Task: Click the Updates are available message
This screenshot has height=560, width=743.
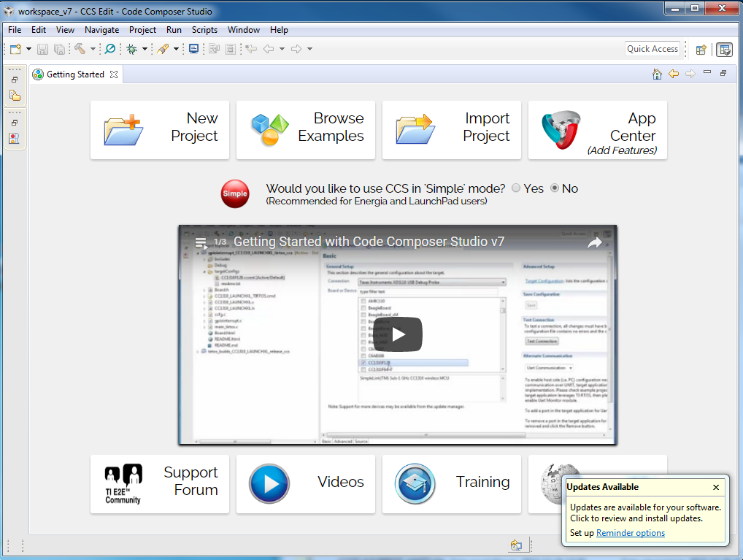Action: pos(645,513)
